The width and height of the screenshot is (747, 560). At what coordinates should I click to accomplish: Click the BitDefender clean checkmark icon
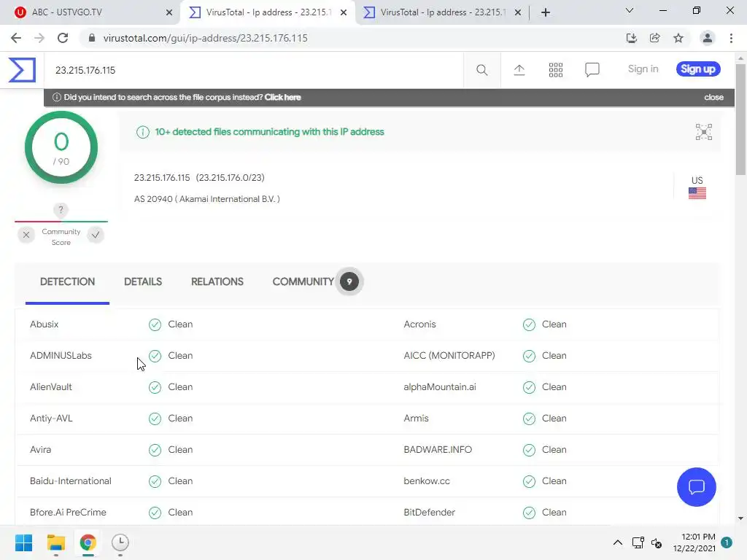click(x=529, y=513)
